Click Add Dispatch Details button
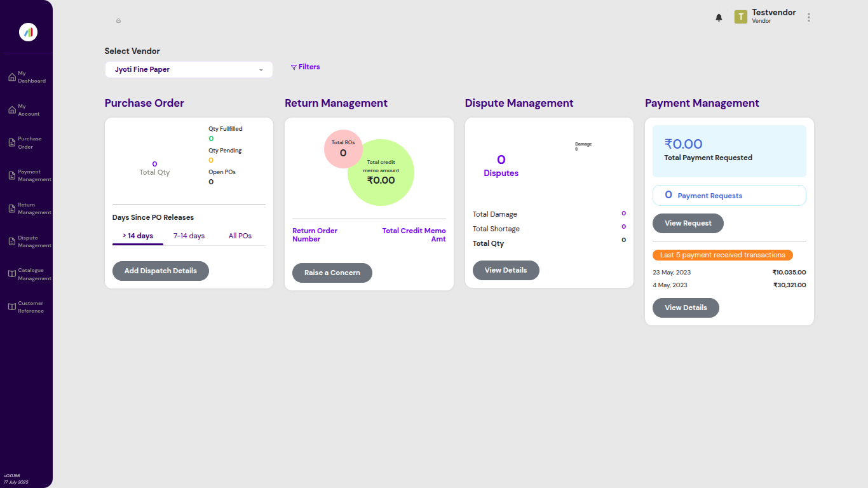 pos(160,271)
